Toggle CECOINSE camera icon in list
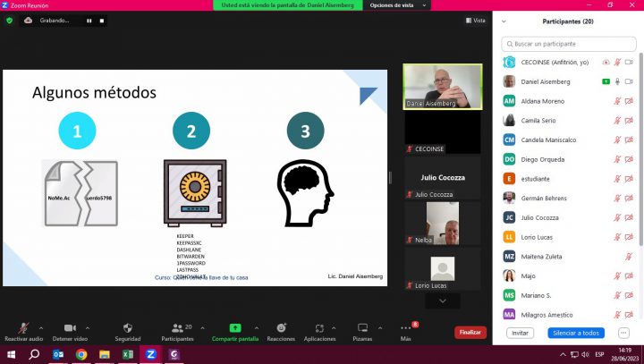This screenshot has width=644, height=364. click(629, 62)
